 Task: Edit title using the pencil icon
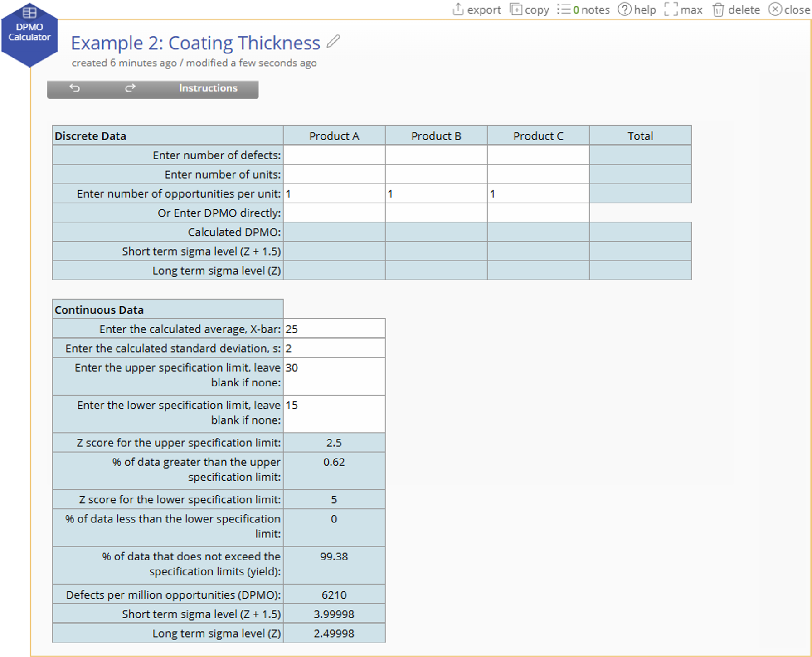333,41
